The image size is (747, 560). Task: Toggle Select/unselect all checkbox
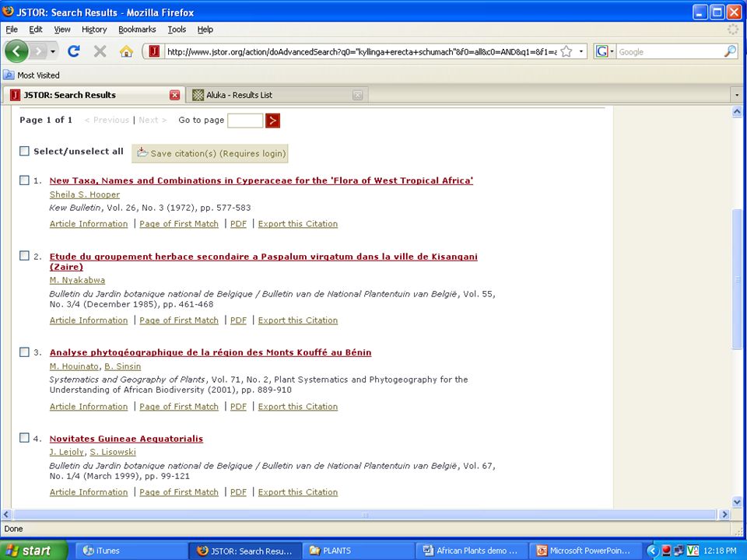(x=24, y=151)
